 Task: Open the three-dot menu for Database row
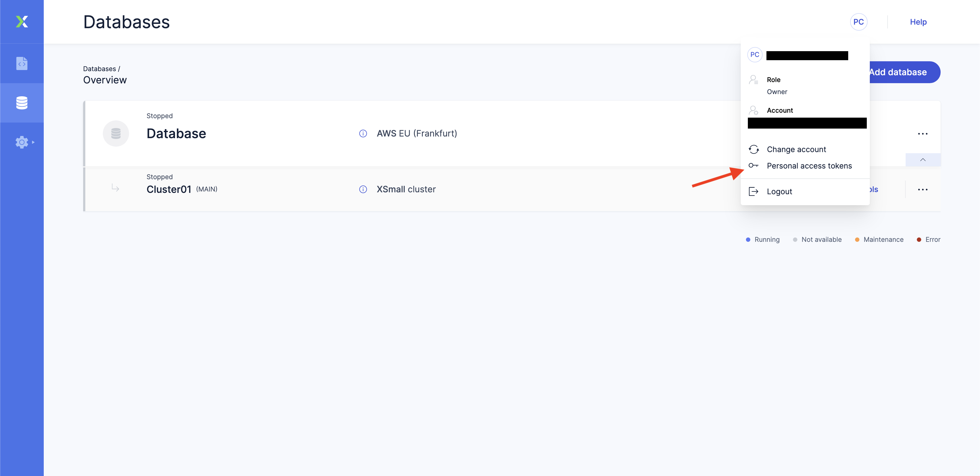923,133
